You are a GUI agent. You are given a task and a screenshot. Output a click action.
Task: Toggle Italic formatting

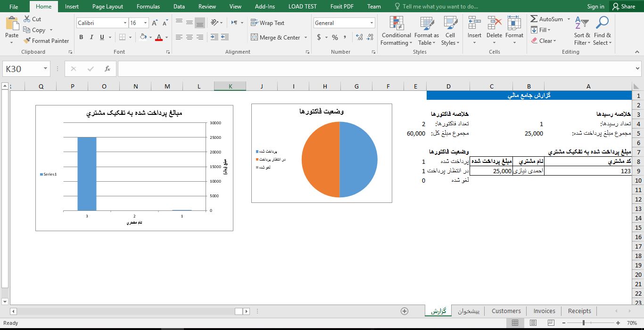(x=91, y=37)
